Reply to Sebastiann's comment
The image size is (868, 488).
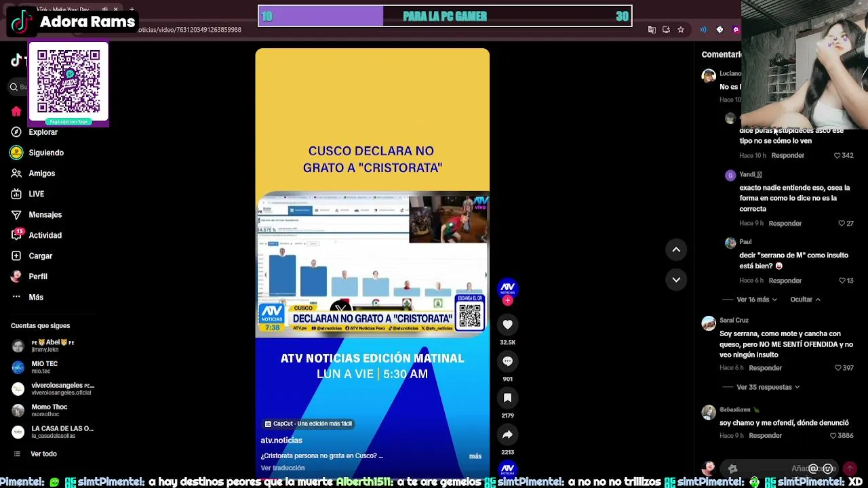766,436
